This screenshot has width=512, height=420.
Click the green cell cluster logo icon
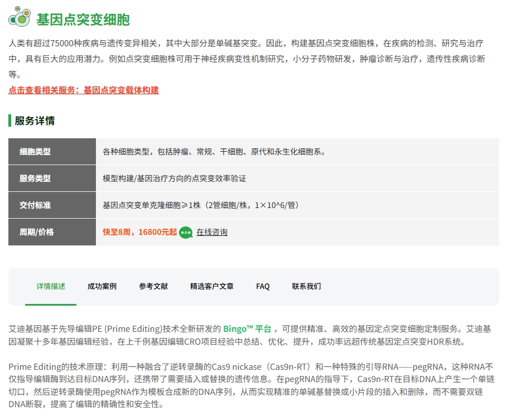20,16
